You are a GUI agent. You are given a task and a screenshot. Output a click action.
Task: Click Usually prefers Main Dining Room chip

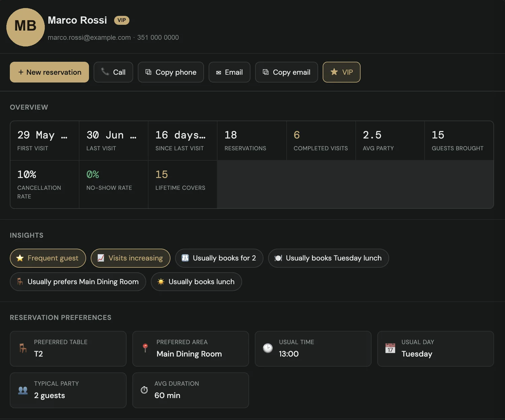78,281
